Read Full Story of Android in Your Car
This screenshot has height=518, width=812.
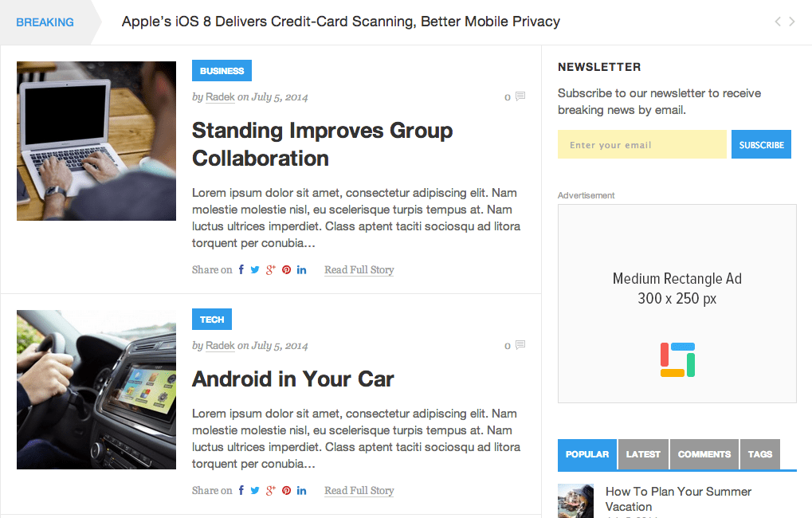359,491
